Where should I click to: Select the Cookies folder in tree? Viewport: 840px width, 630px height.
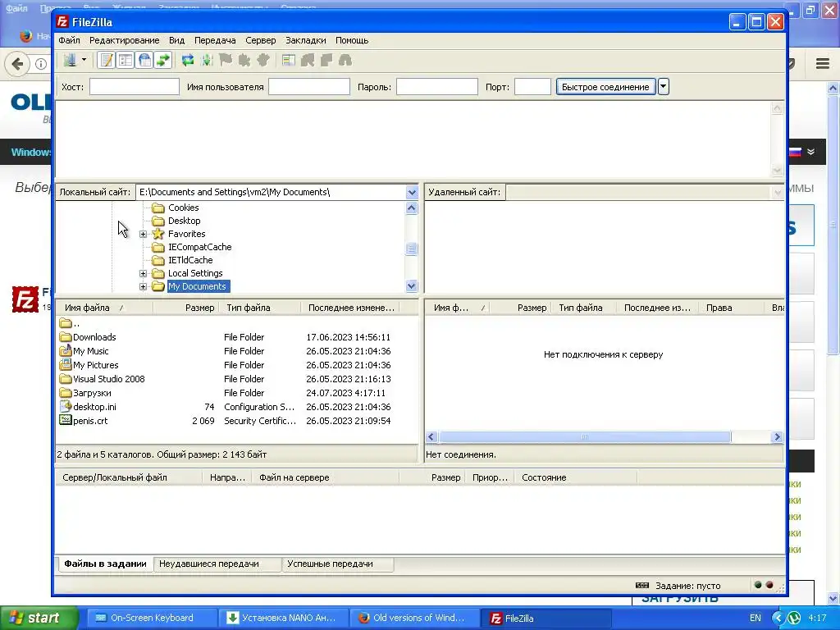183,208
